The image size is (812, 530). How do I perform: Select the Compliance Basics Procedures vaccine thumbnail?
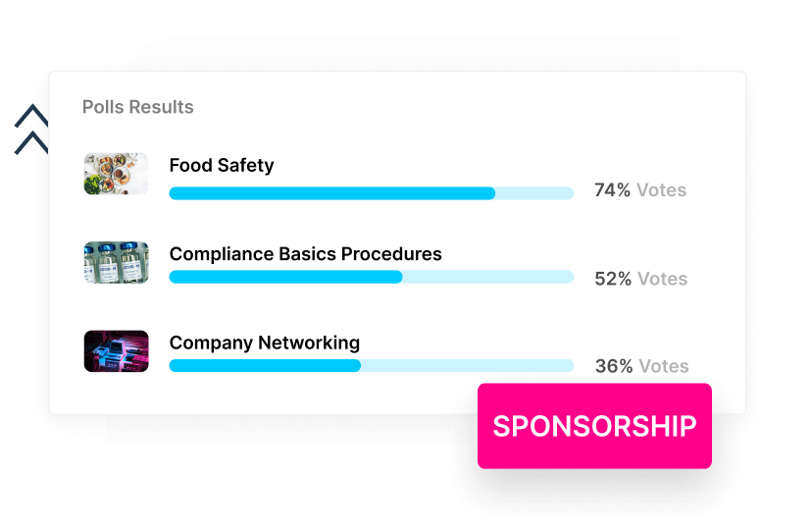pyautogui.click(x=116, y=263)
